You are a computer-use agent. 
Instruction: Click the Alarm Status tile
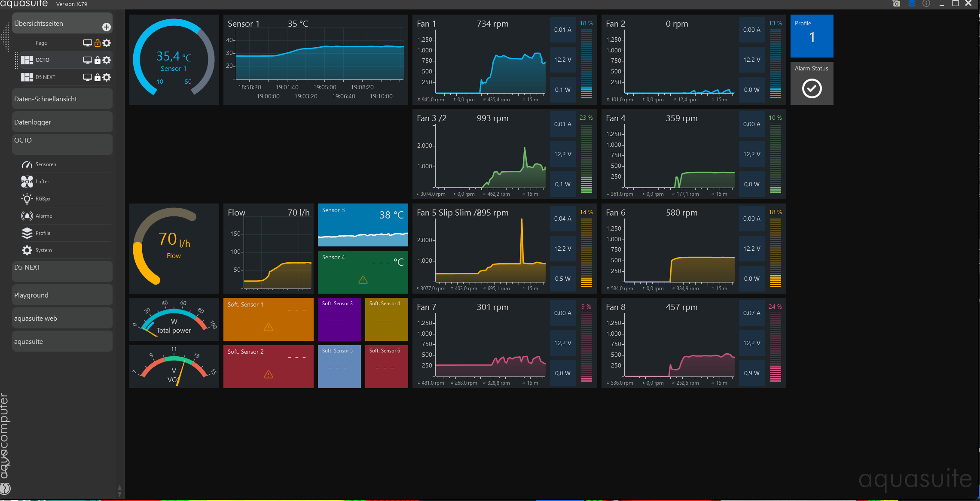tap(812, 83)
